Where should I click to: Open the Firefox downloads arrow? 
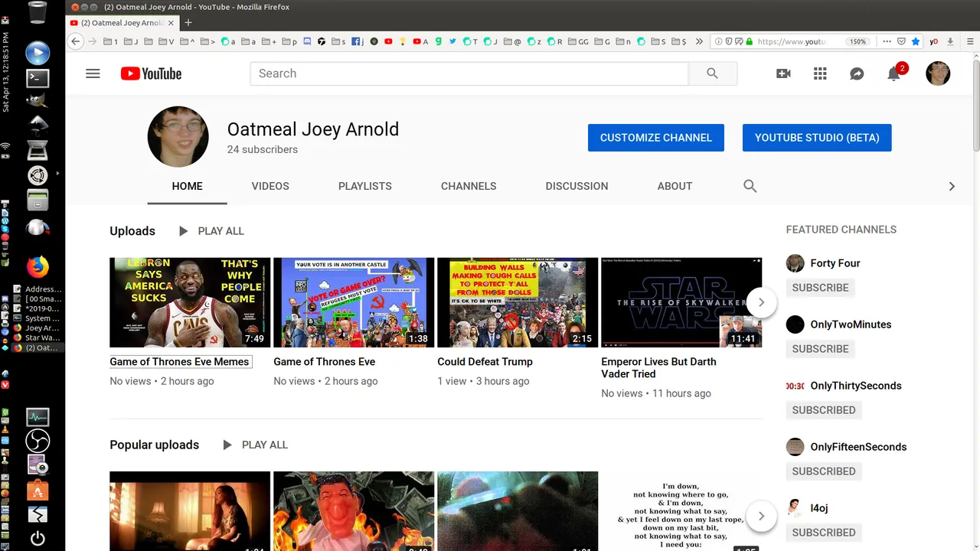(x=950, y=41)
